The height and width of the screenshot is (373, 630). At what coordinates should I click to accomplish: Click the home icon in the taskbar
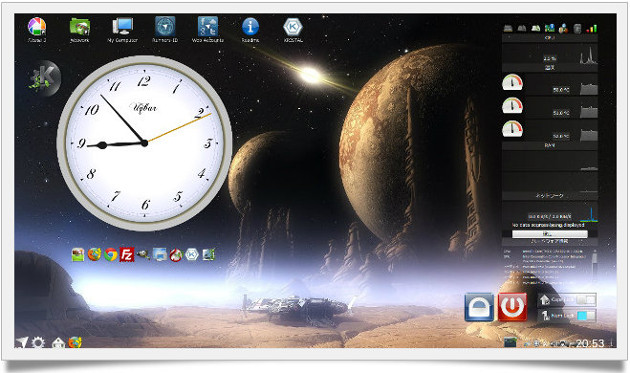pos(58,343)
